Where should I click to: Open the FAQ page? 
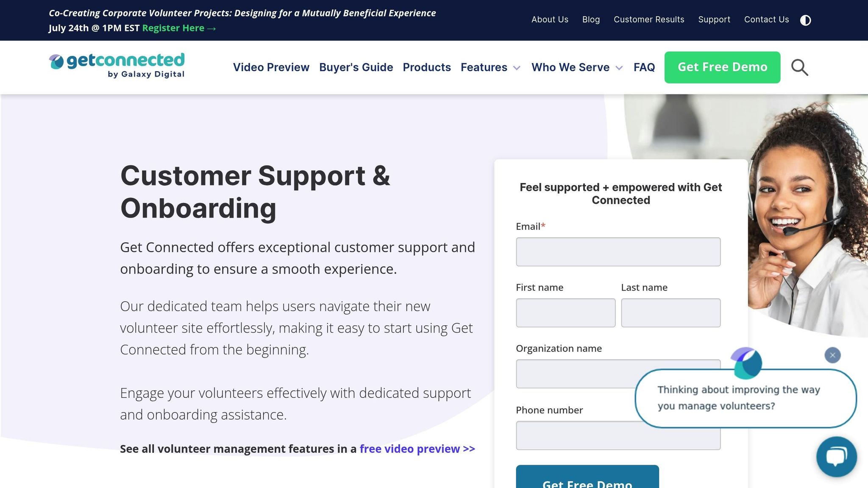point(644,67)
